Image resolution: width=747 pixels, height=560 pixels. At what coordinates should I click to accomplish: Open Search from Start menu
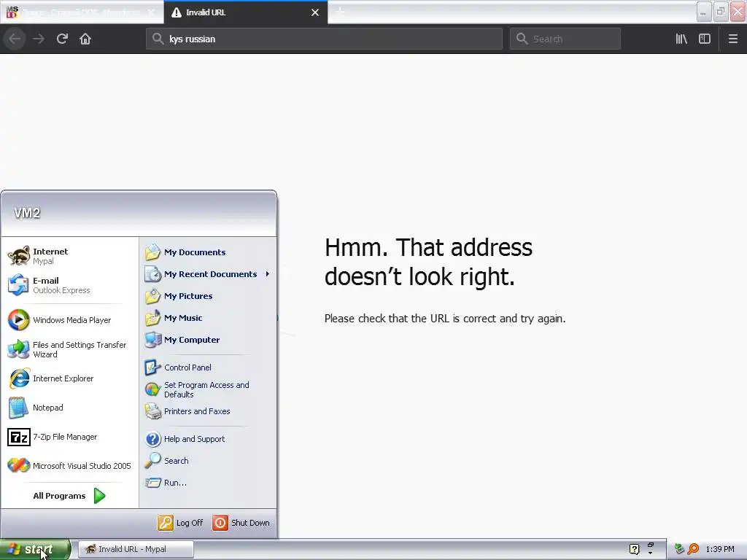(208, 461)
